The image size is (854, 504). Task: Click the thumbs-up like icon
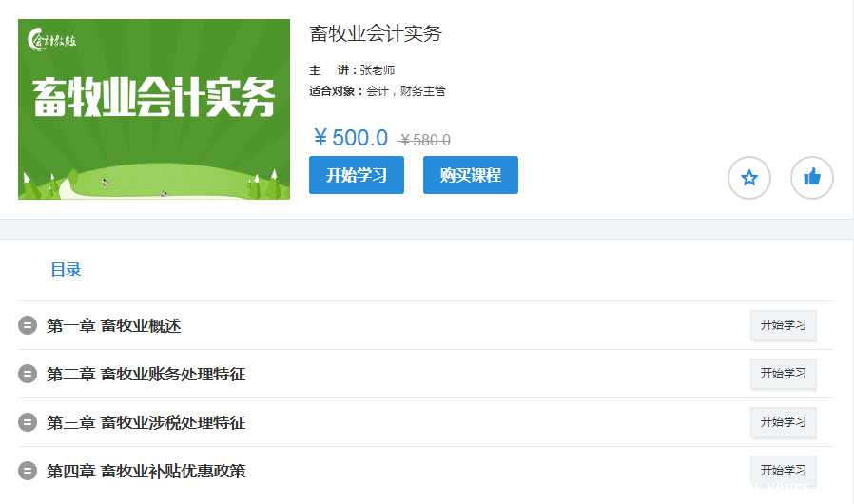(811, 178)
